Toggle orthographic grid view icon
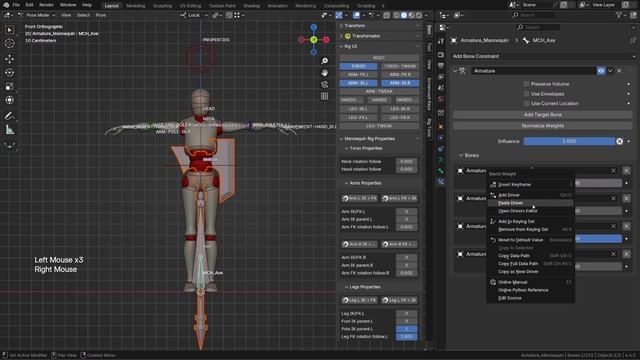The image size is (640, 360). coord(324,96)
